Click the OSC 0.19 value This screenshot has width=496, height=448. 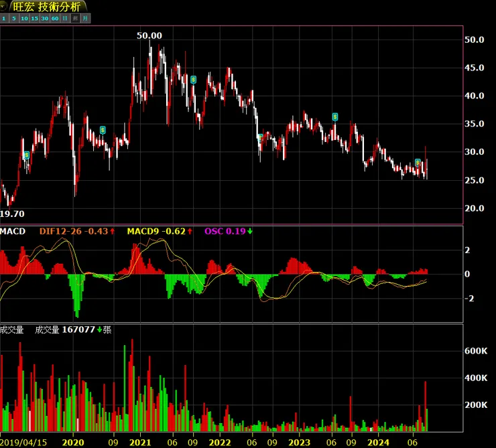229,232
